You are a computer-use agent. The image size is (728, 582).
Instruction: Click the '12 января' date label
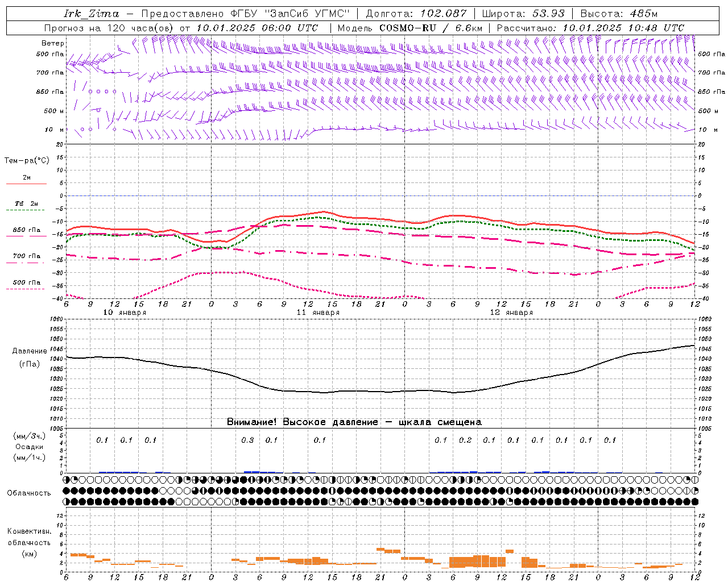tap(511, 313)
